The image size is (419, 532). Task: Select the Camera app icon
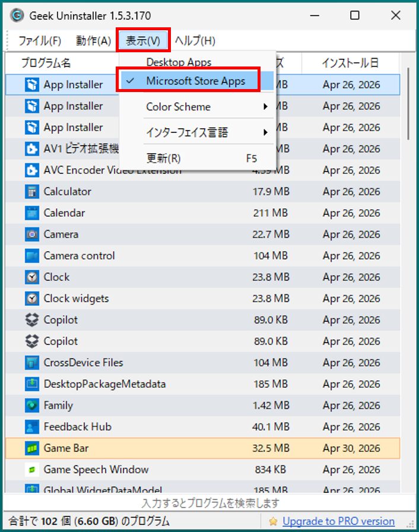pyautogui.click(x=33, y=234)
